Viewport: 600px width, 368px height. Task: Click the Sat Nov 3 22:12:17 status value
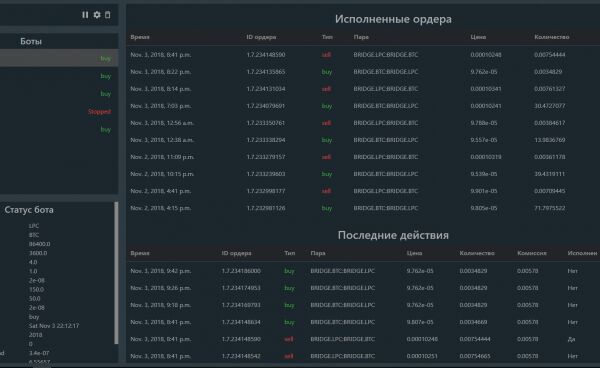tap(54, 326)
